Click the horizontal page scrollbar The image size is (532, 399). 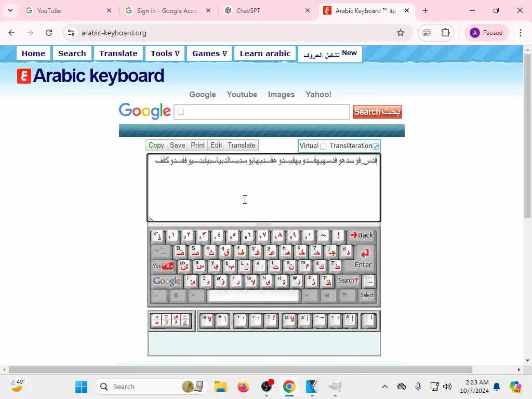[x=241, y=369]
